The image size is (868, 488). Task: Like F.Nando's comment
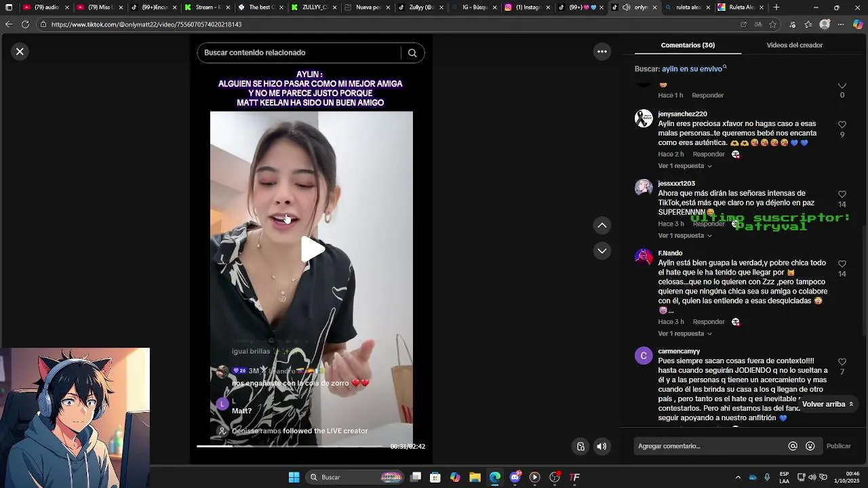[x=842, y=264]
